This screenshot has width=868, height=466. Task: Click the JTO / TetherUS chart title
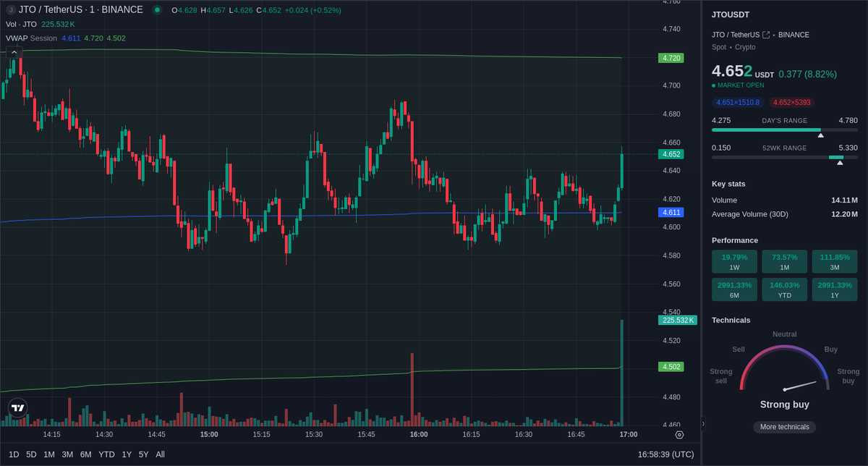[x=81, y=9]
